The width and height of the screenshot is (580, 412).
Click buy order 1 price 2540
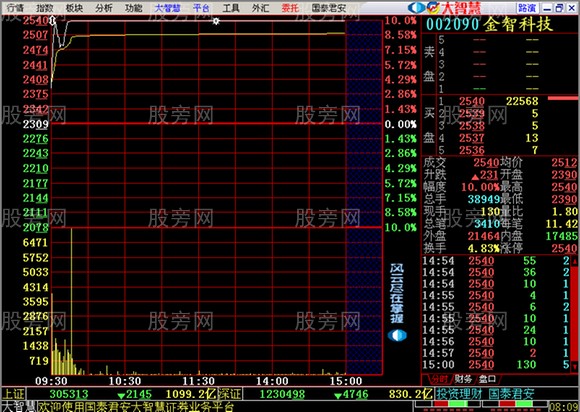pos(472,101)
